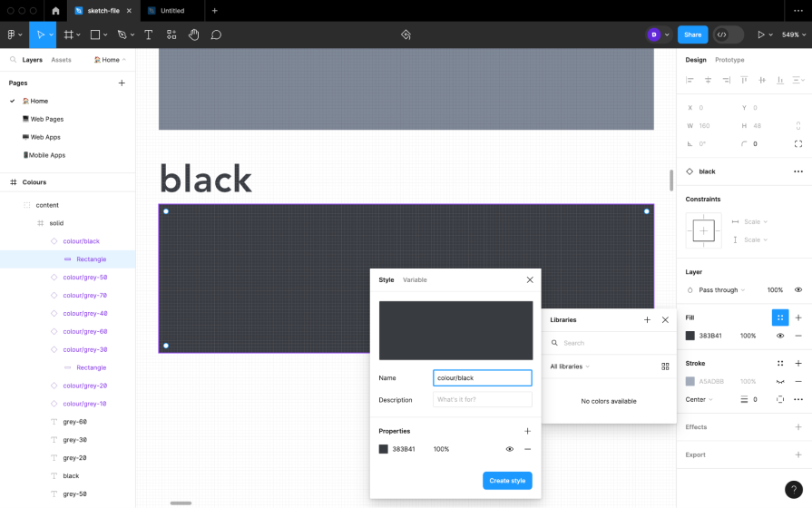The height and width of the screenshot is (508, 812).
Task: Switch to the Assets tab
Action: click(x=61, y=60)
